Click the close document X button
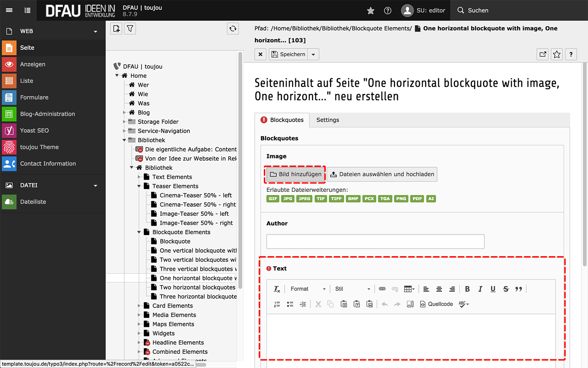Viewport: 588px width, 368px height. tap(260, 55)
